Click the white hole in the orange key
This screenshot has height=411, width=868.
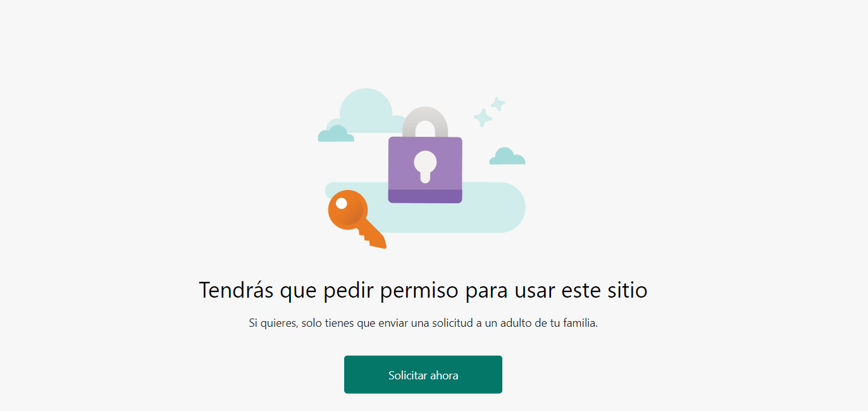click(342, 203)
